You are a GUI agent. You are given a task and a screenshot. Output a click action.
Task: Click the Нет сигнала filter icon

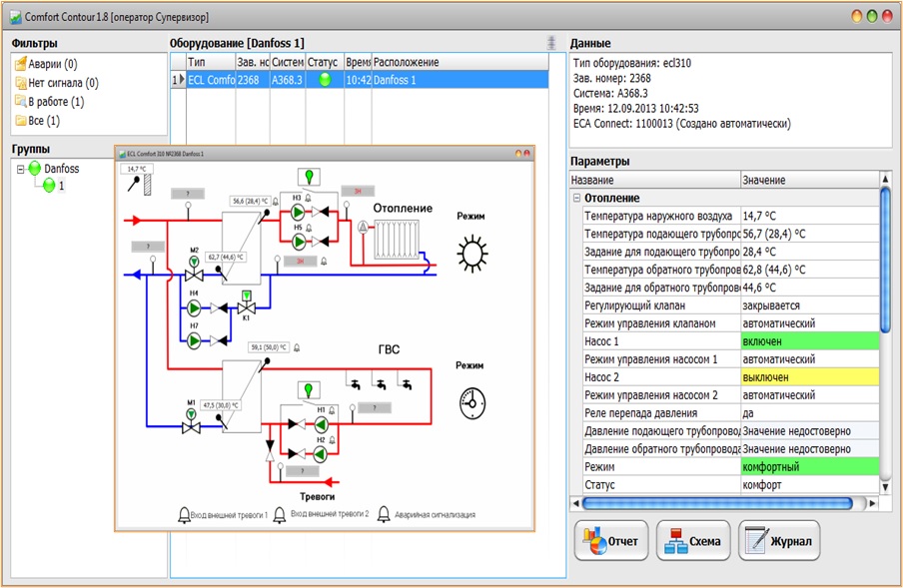tap(21, 82)
